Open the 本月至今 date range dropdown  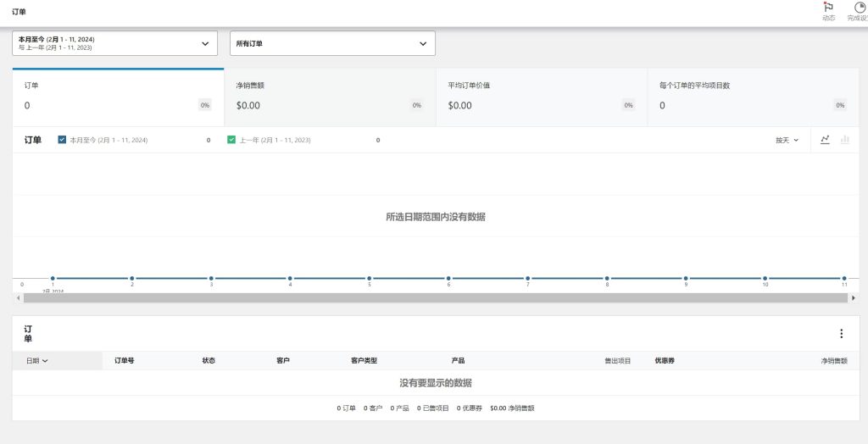point(114,43)
